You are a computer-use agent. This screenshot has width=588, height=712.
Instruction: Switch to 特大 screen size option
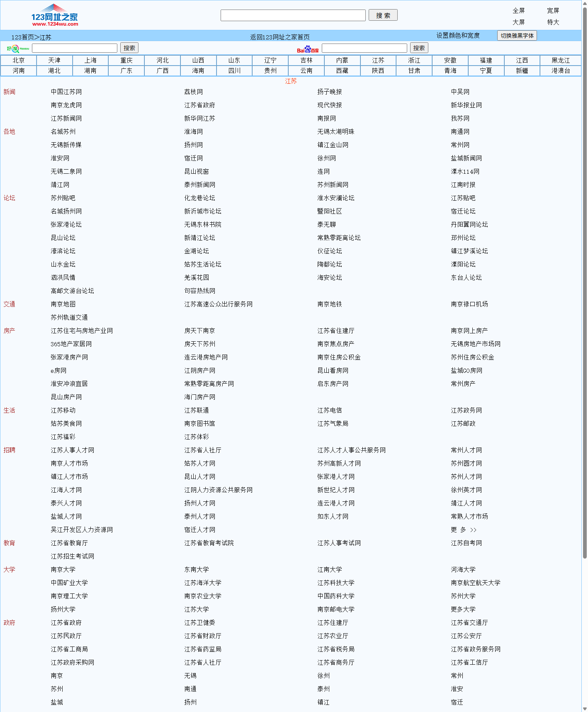(x=553, y=22)
